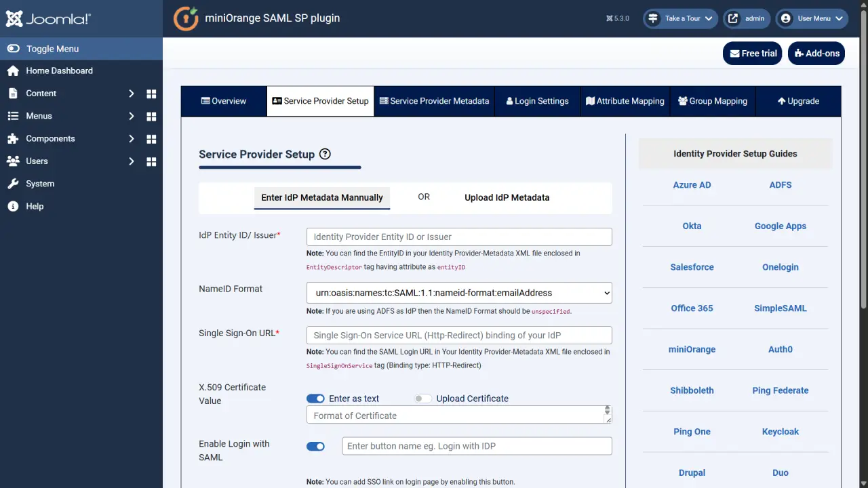Select Enter IdP Metadata Manually option
Screen dimensions: 868x488
[x=322, y=197]
